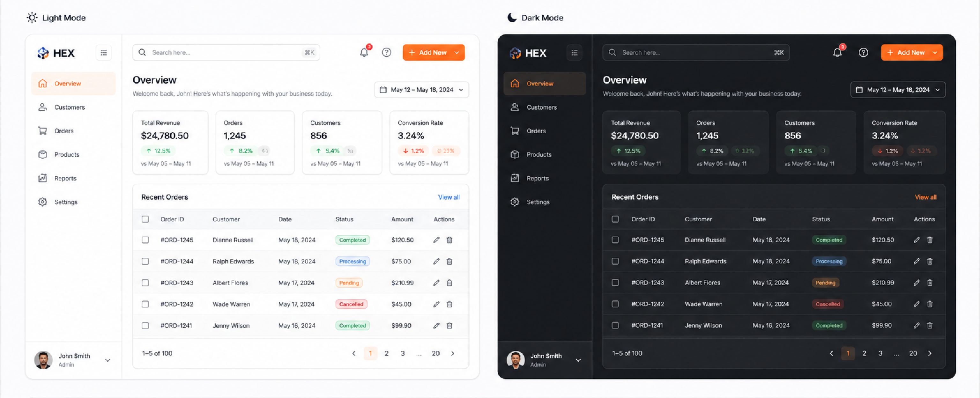Select page 1 in dark mode pagination
This screenshot has height=398, width=980.
pyautogui.click(x=848, y=353)
